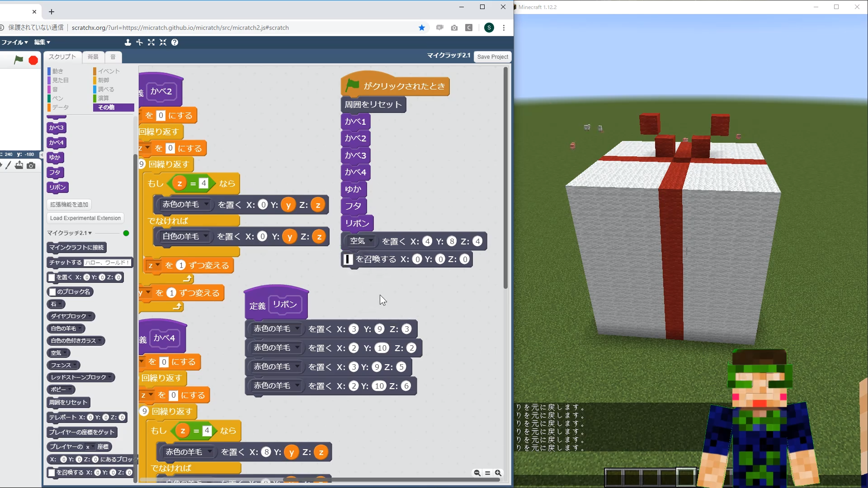868x488 pixels.
Task: Click the Save Project button
Action: tap(492, 57)
